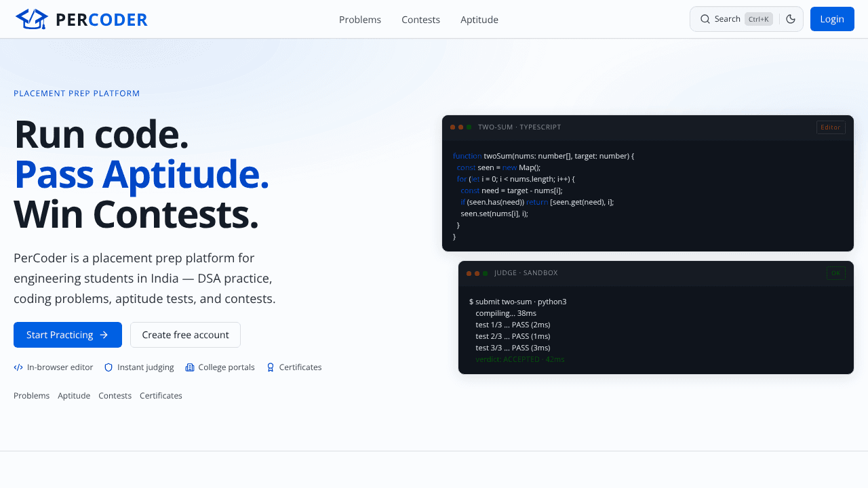
Task: Click the 'Win Contests.' headline
Action: [x=136, y=214]
